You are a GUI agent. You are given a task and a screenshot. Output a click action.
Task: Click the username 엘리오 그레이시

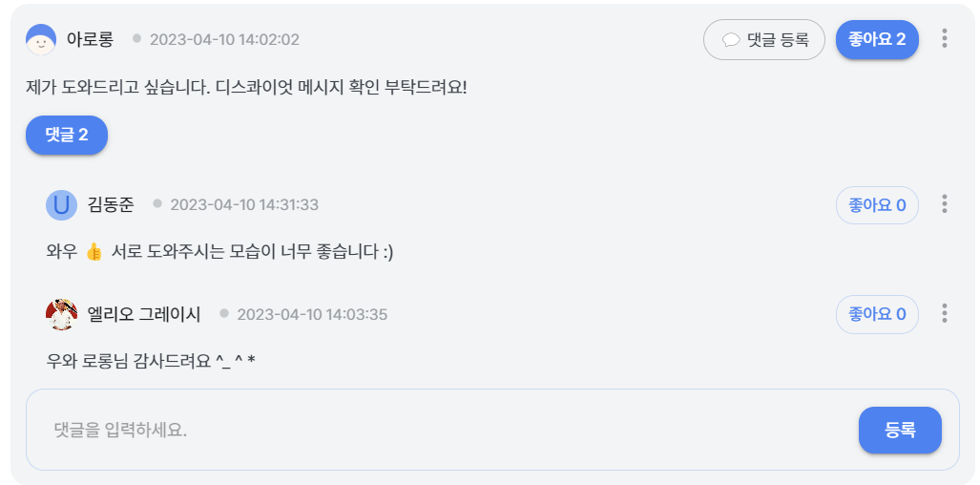click(144, 314)
